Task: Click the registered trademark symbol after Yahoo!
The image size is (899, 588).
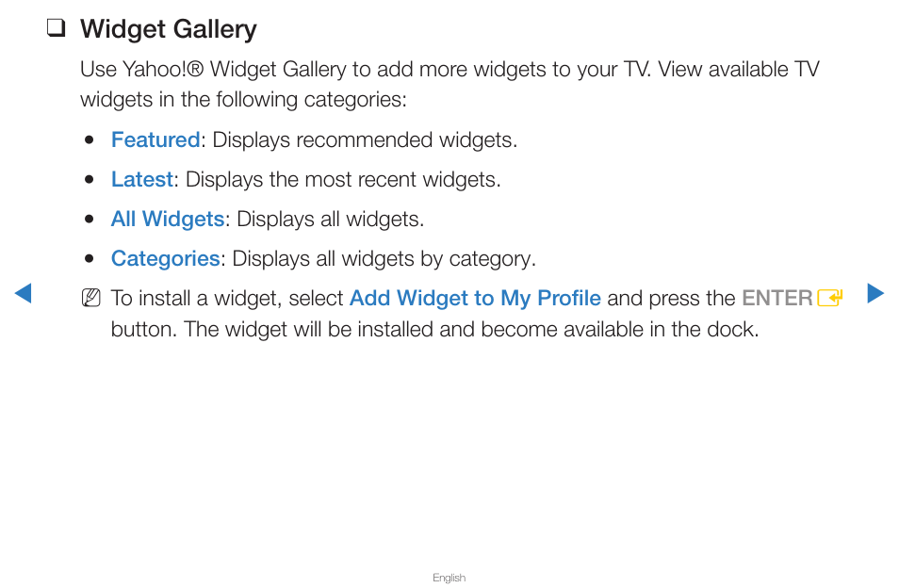Action: tap(195, 70)
